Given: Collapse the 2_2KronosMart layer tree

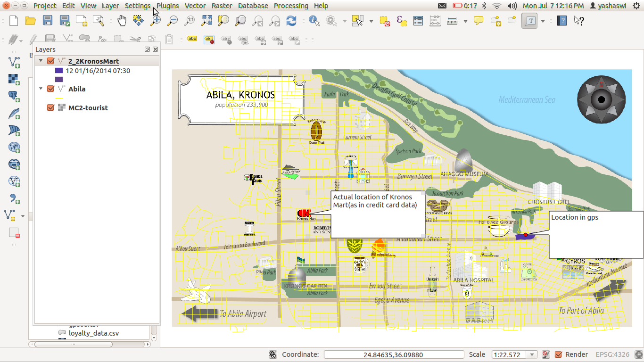Looking at the screenshot, I should pyautogui.click(x=41, y=61).
